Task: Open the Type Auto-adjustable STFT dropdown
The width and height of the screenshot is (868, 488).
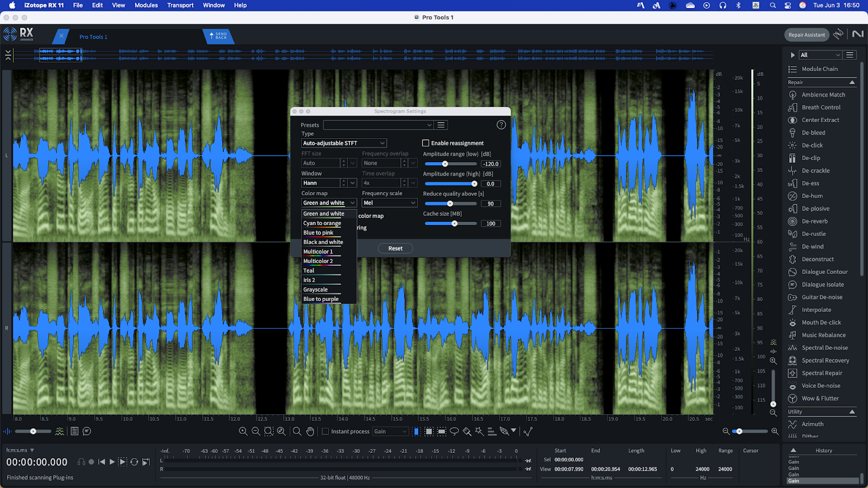Action: [343, 143]
